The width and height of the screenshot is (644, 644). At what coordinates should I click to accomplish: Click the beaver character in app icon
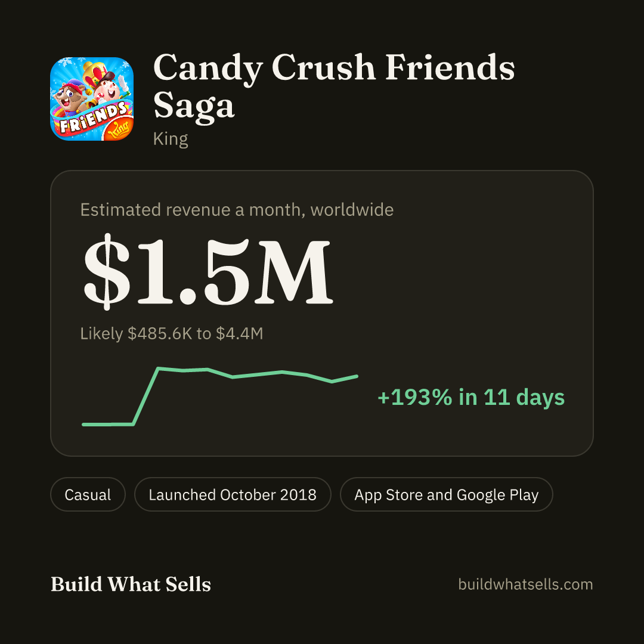click(70, 98)
